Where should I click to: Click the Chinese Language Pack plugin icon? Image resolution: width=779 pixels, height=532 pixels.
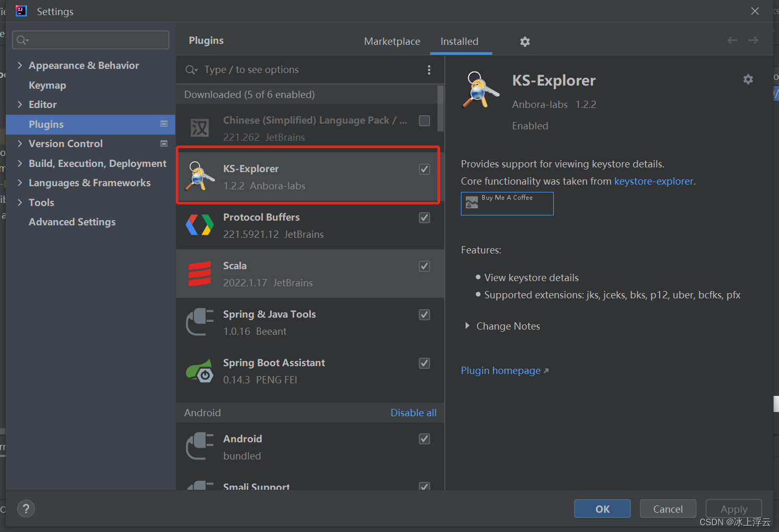tap(200, 128)
